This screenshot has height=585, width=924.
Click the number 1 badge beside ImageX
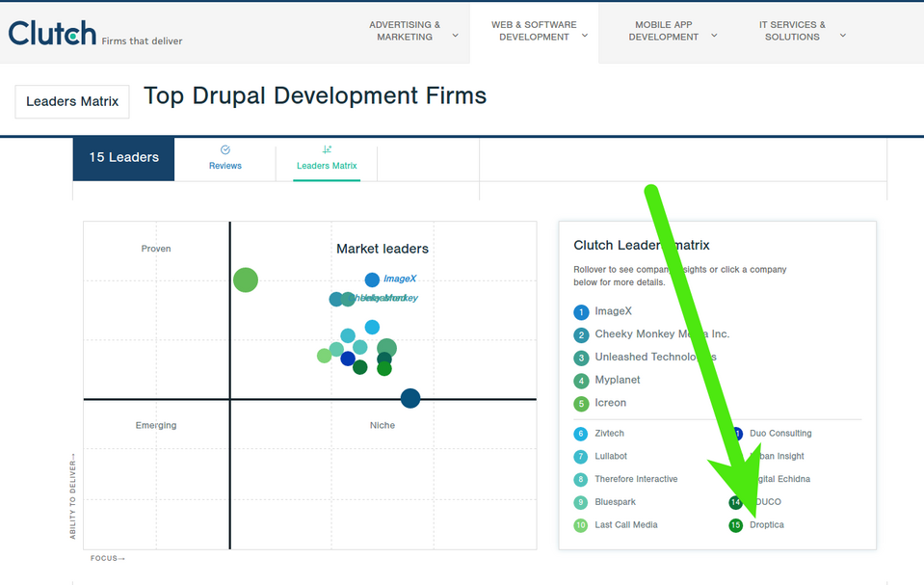click(581, 312)
